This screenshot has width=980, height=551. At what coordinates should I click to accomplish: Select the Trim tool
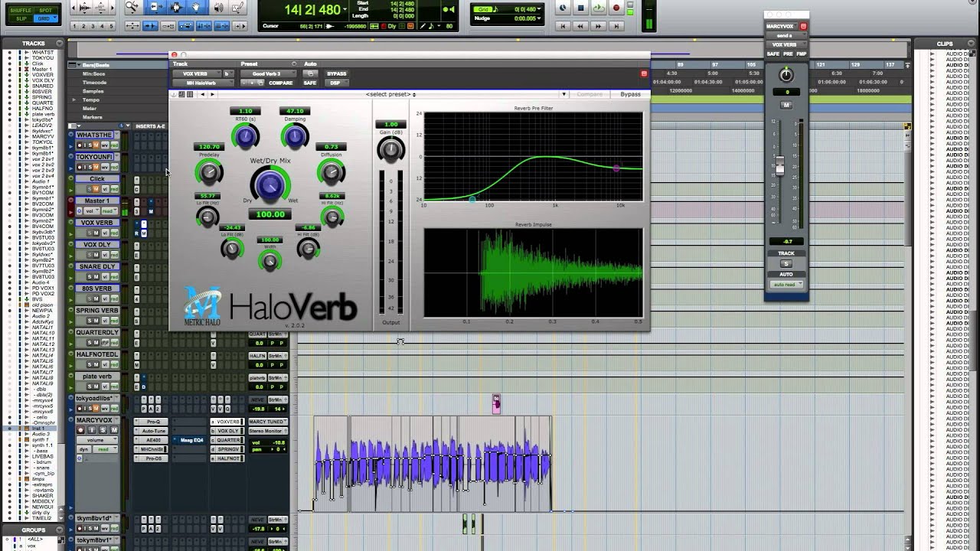pos(155,8)
